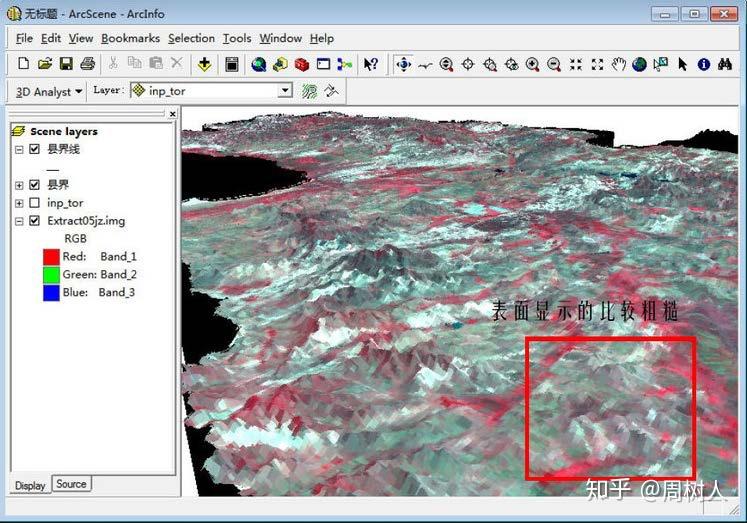747x523 pixels.
Task: Click the Add Data button
Action: coord(204,64)
